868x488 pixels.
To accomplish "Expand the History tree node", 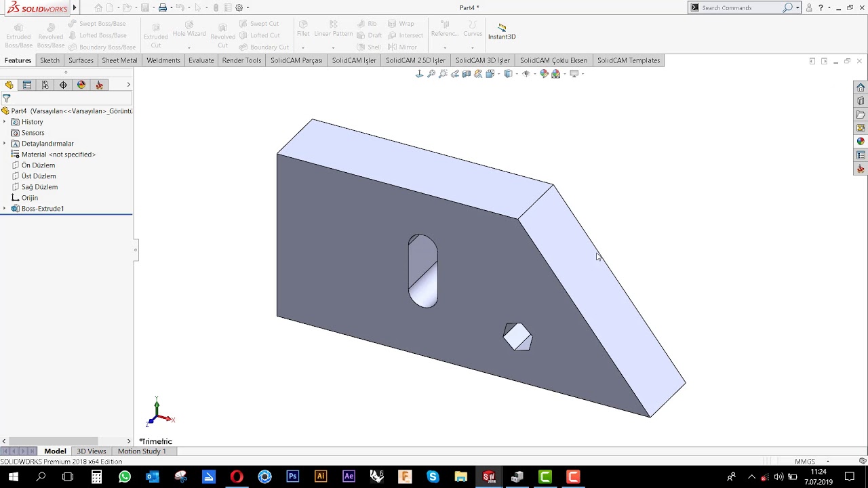I will (4, 122).
